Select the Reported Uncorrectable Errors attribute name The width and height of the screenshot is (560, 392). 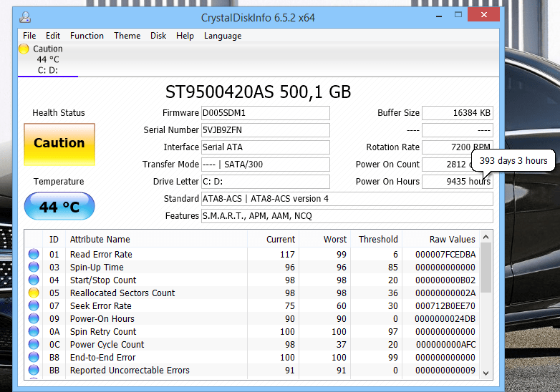tap(130, 371)
